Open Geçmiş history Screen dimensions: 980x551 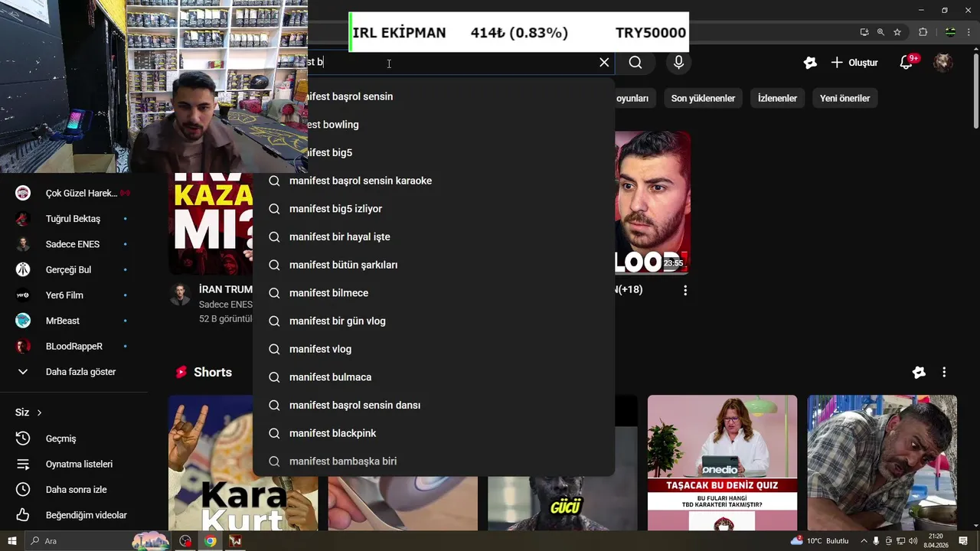point(73,439)
